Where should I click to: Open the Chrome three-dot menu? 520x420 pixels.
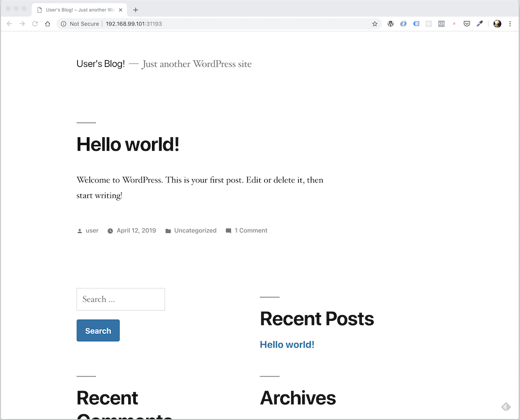[x=510, y=24]
